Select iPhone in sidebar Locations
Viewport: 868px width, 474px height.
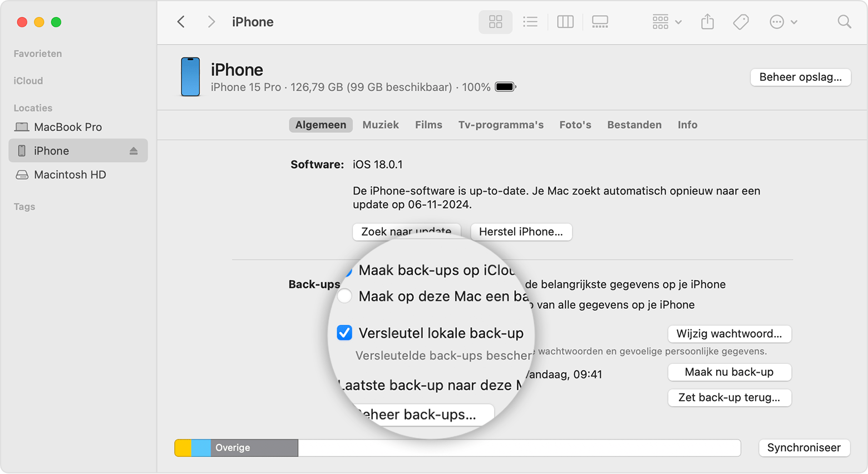(x=78, y=151)
